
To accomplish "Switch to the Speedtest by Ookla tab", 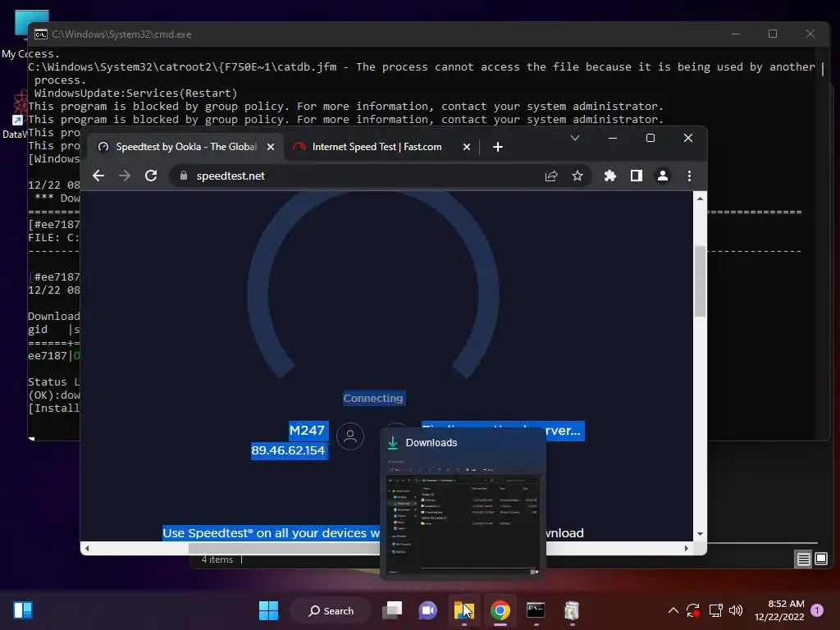I will tap(185, 147).
